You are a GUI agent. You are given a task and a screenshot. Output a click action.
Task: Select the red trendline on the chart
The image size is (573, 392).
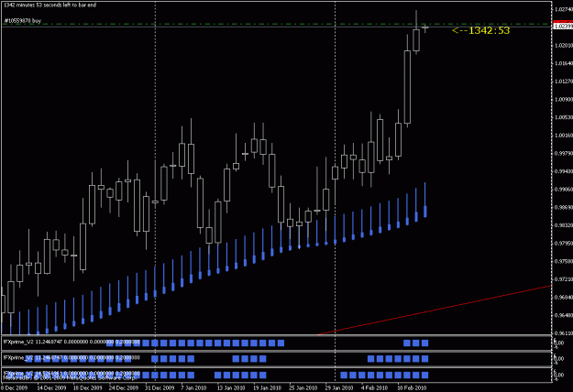[x=435, y=310]
